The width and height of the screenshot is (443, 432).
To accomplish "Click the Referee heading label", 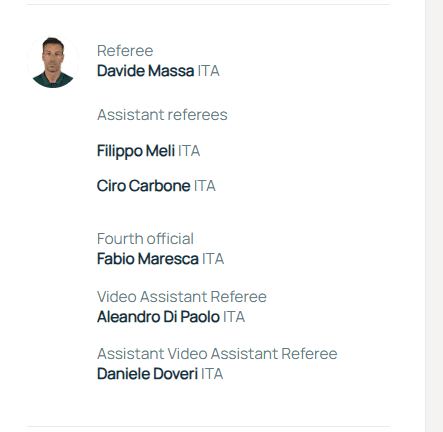I will coord(125,51).
